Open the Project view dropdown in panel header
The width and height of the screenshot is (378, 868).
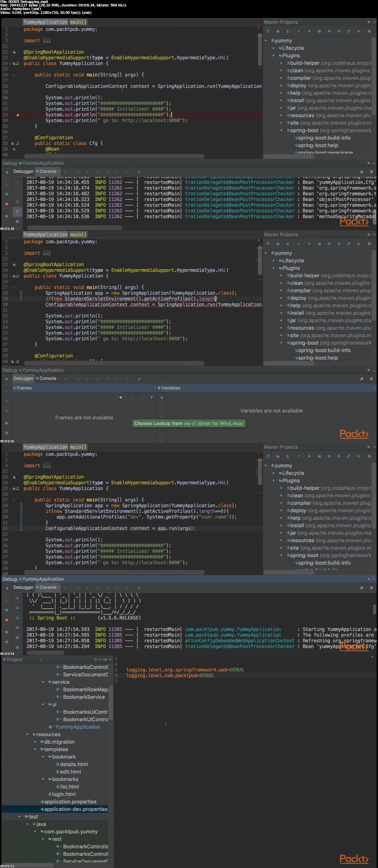click(x=40, y=660)
